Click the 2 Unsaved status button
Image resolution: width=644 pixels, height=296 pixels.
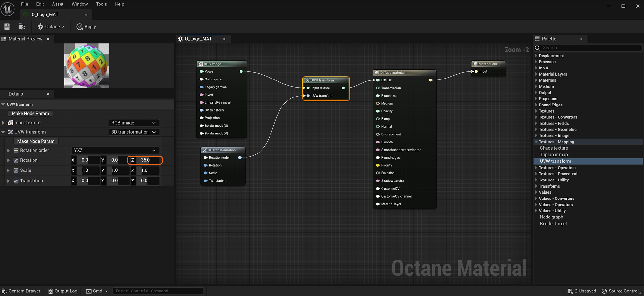click(x=582, y=291)
